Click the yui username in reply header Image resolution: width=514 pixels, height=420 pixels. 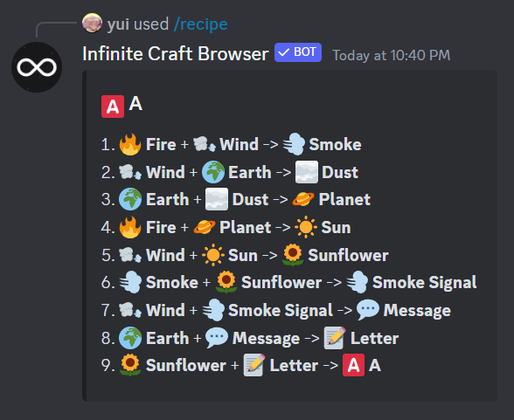pos(118,24)
